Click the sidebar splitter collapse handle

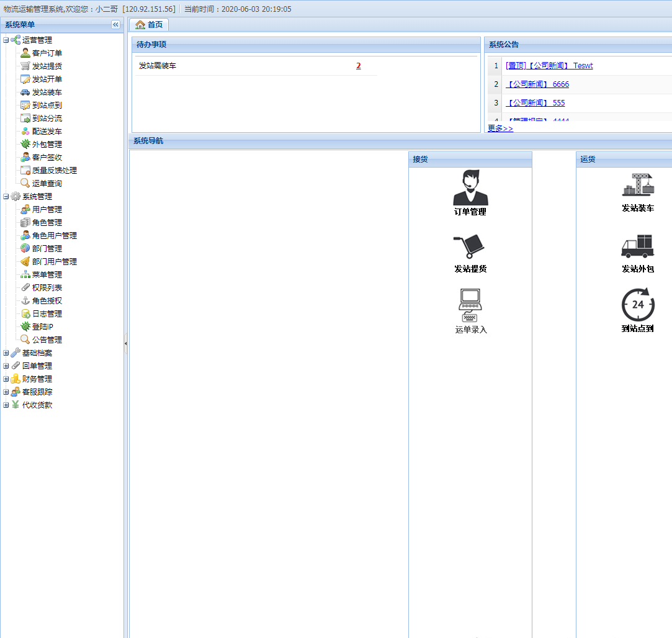(x=126, y=343)
